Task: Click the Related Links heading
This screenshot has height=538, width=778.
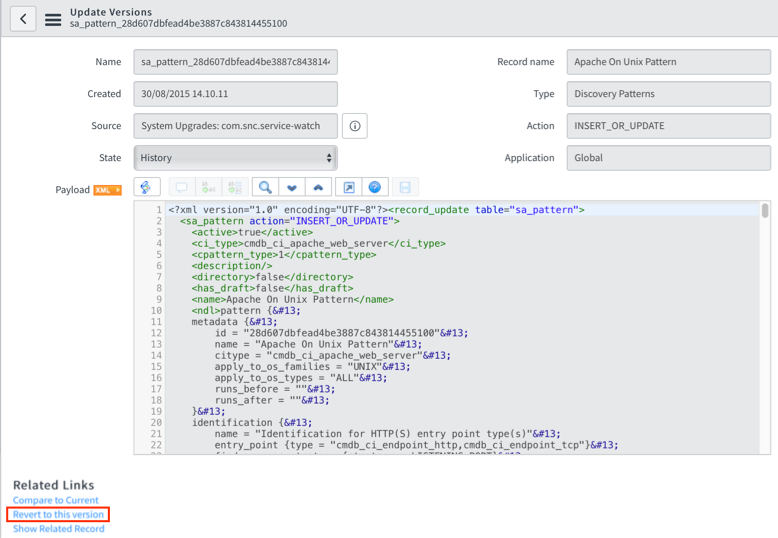Action: pos(54,485)
